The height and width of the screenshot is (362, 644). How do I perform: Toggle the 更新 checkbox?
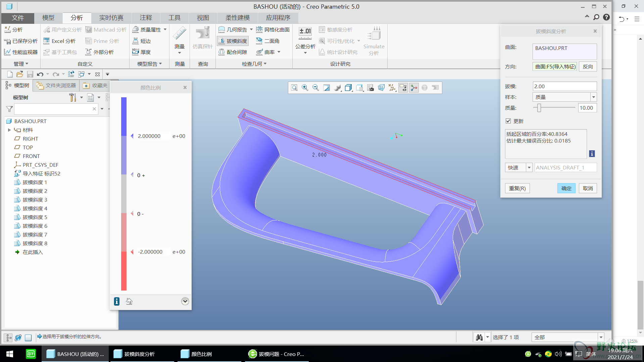tap(508, 121)
